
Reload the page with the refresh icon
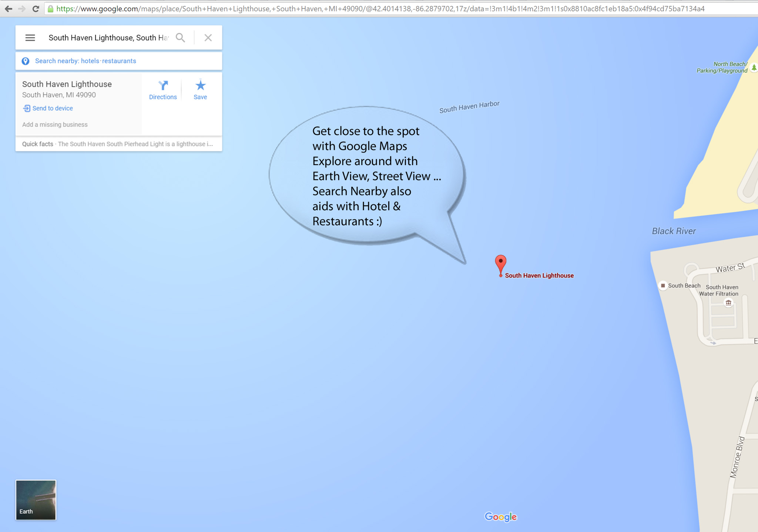click(x=36, y=9)
